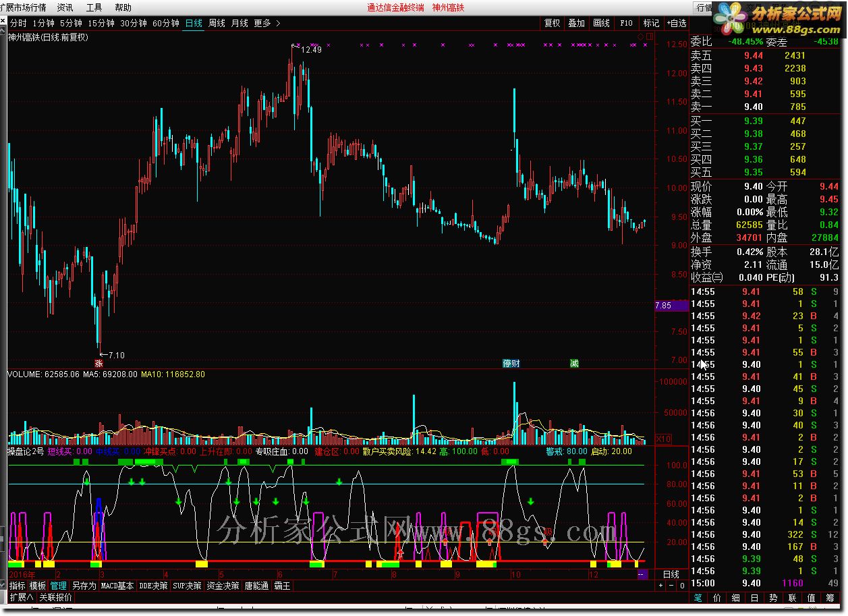The image size is (848, 616).
Task: Select the 联 tab
Action: (x=793, y=598)
